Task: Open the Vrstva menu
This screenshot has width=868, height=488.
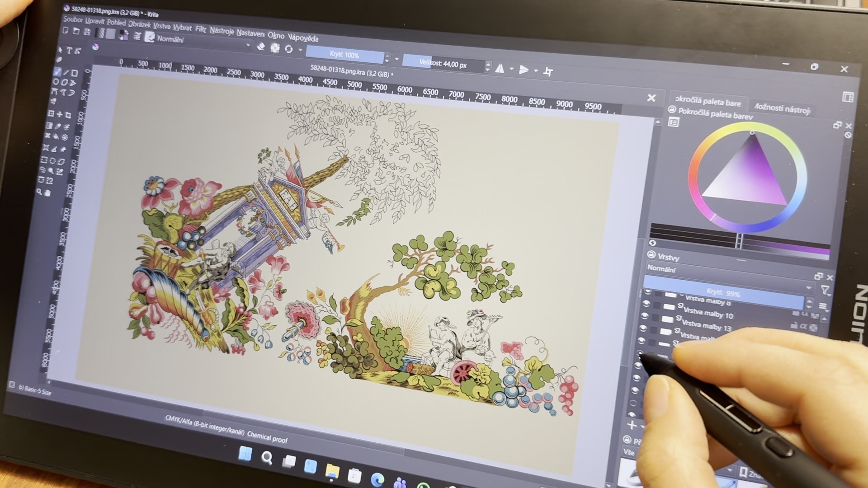Action: (x=161, y=26)
